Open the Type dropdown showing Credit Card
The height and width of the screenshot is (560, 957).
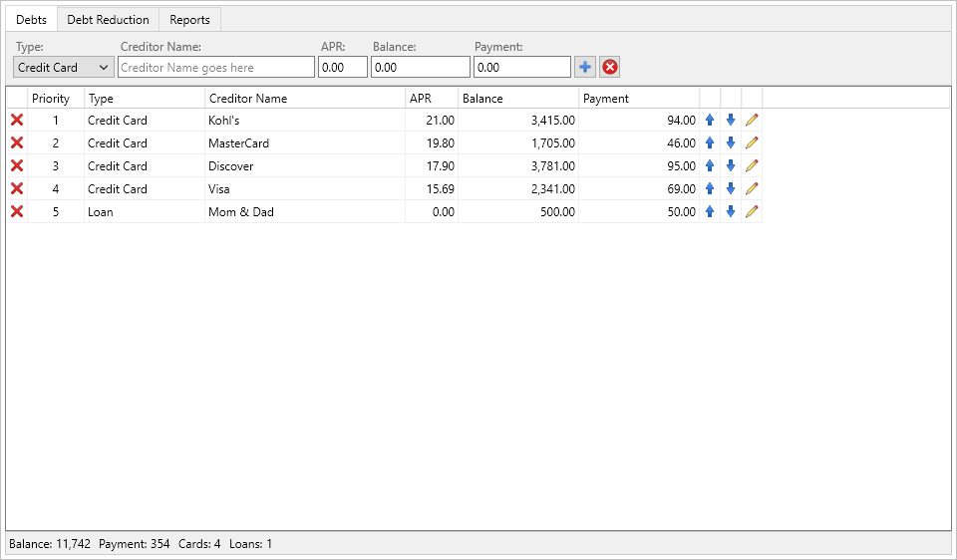coord(64,67)
